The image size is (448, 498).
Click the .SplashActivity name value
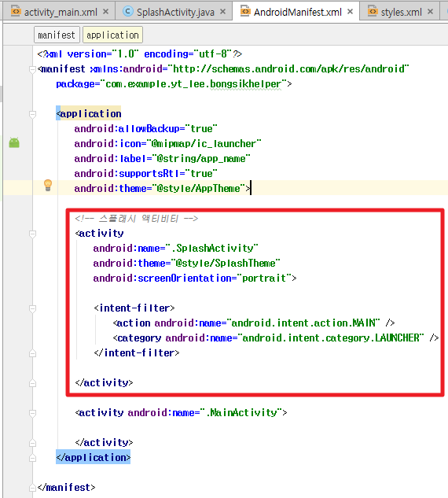click(x=214, y=248)
